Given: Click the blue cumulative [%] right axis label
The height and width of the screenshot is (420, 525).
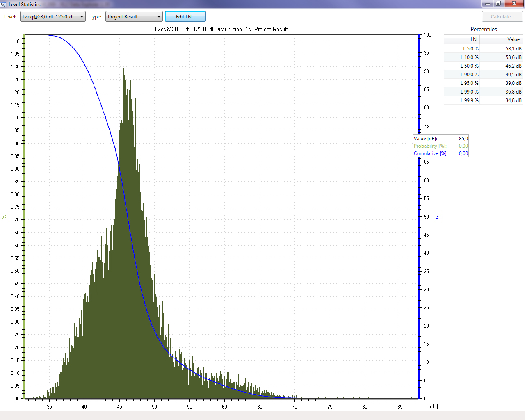Looking at the screenshot, I should pyautogui.click(x=438, y=216).
